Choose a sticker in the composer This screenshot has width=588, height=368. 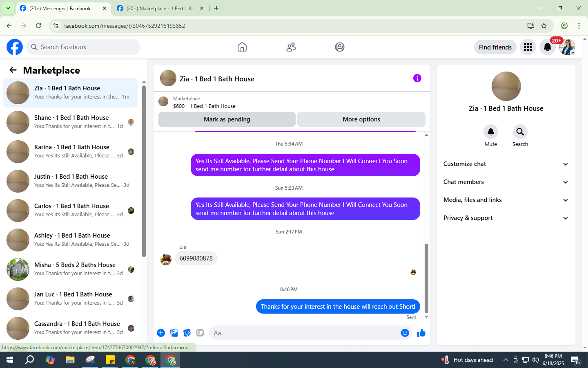[x=187, y=333]
